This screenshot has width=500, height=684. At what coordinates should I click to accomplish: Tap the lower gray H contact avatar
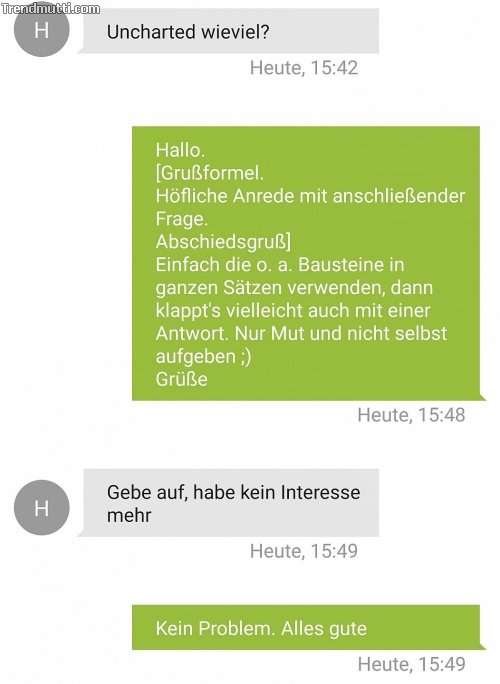tap(41, 508)
